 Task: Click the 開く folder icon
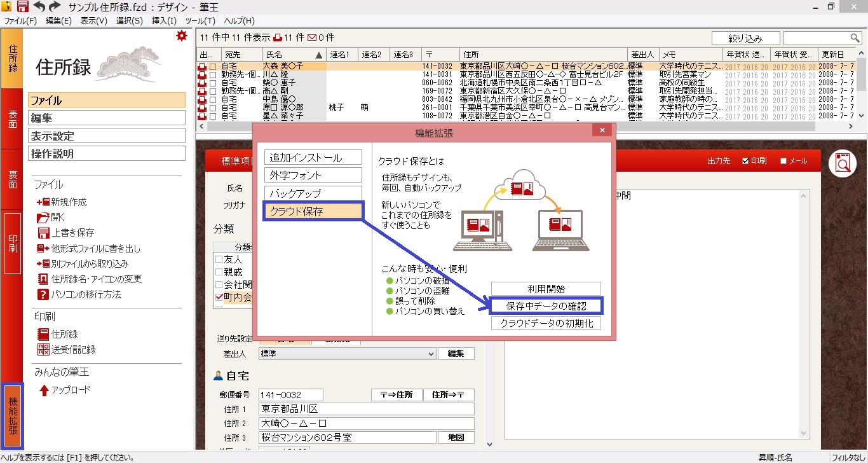pos(43,218)
